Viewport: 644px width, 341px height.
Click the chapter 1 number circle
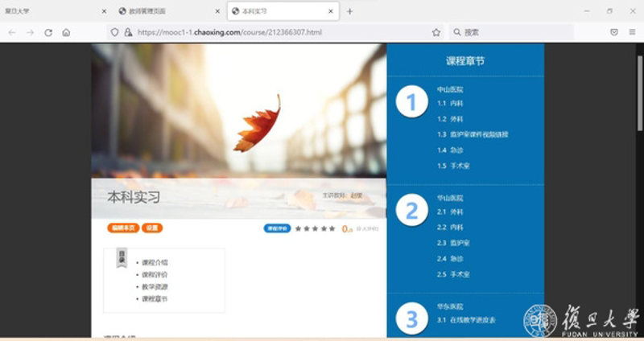[412, 102]
